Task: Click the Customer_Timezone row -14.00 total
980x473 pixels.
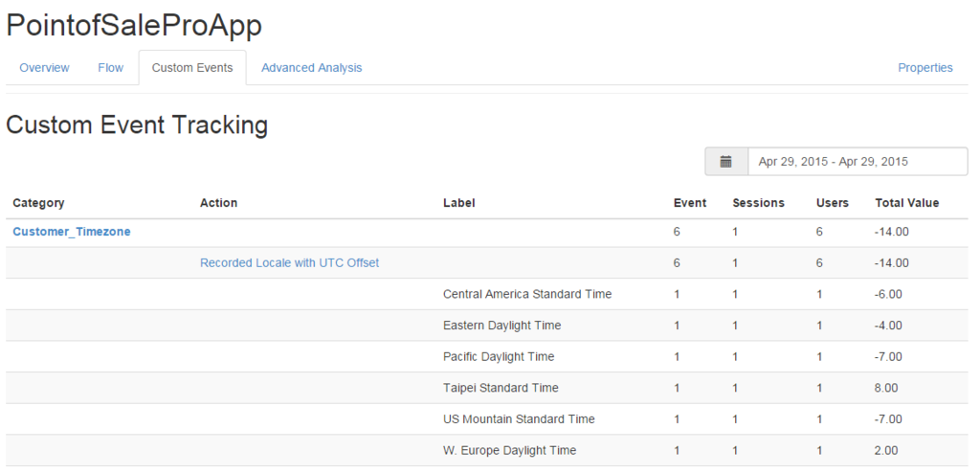Action: (x=892, y=232)
